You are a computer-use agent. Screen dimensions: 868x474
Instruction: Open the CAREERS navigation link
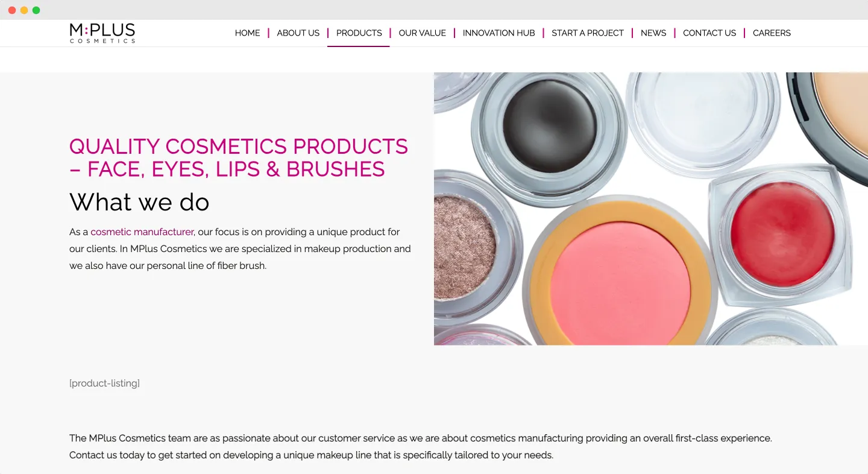pyautogui.click(x=772, y=33)
